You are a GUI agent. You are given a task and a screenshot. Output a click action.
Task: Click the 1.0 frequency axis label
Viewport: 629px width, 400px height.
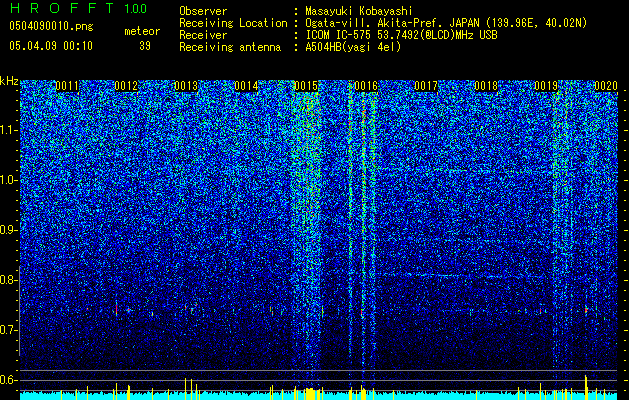8,180
